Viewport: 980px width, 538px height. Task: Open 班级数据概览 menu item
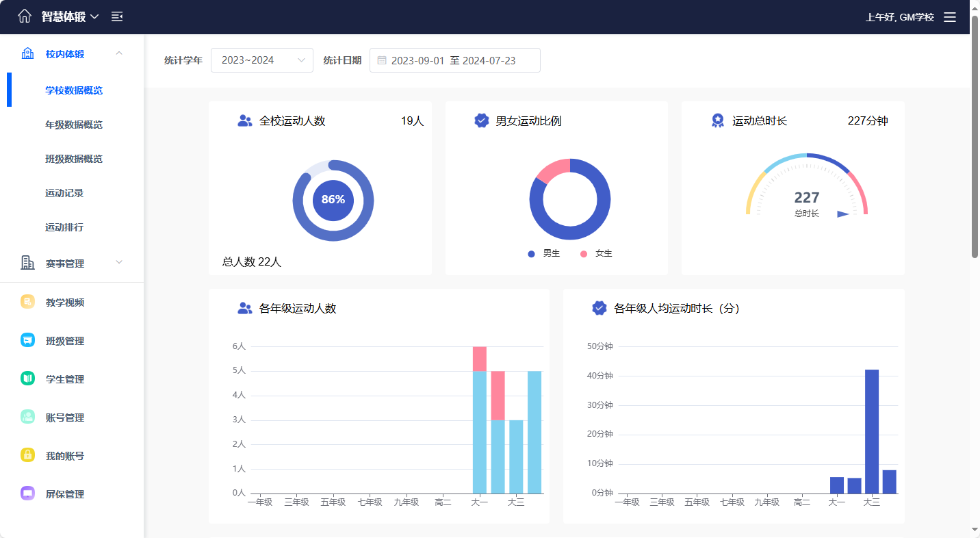(74, 159)
